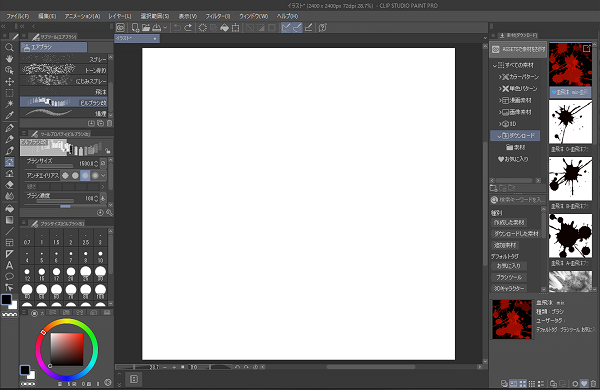
Task: Select the Zoom magnifier tool
Action: (9, 47)
